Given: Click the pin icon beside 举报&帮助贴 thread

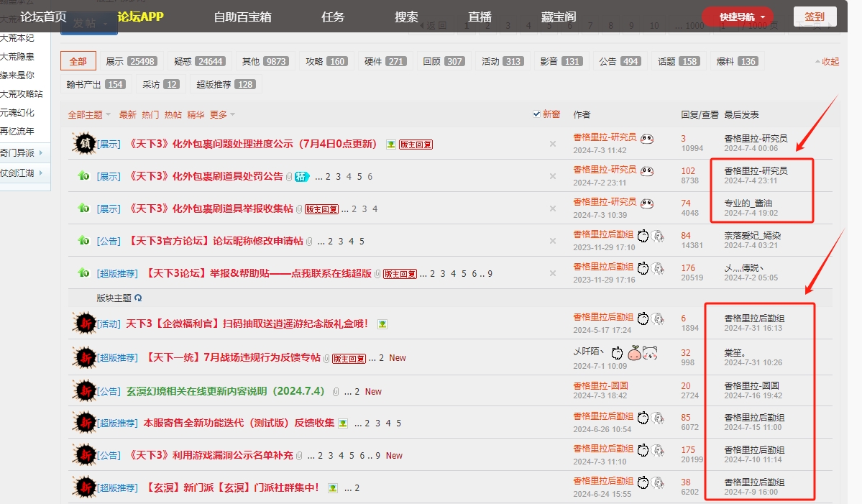Looking at the screenshot, I should point(83,273).
